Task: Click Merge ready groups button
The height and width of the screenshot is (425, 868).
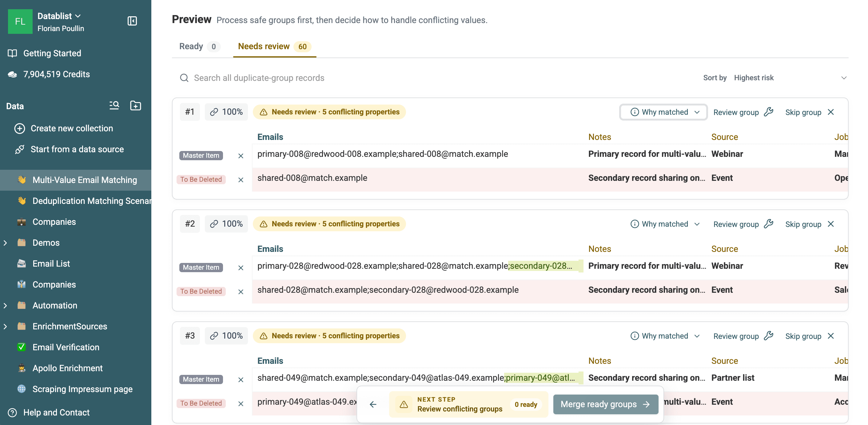Action: (606, 404)
